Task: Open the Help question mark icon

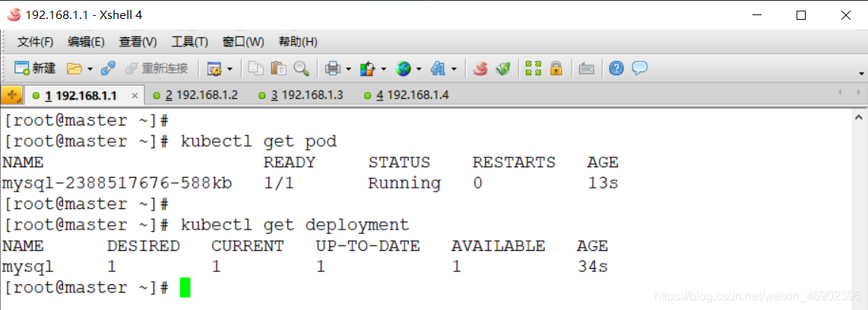Action: point(616,68)
